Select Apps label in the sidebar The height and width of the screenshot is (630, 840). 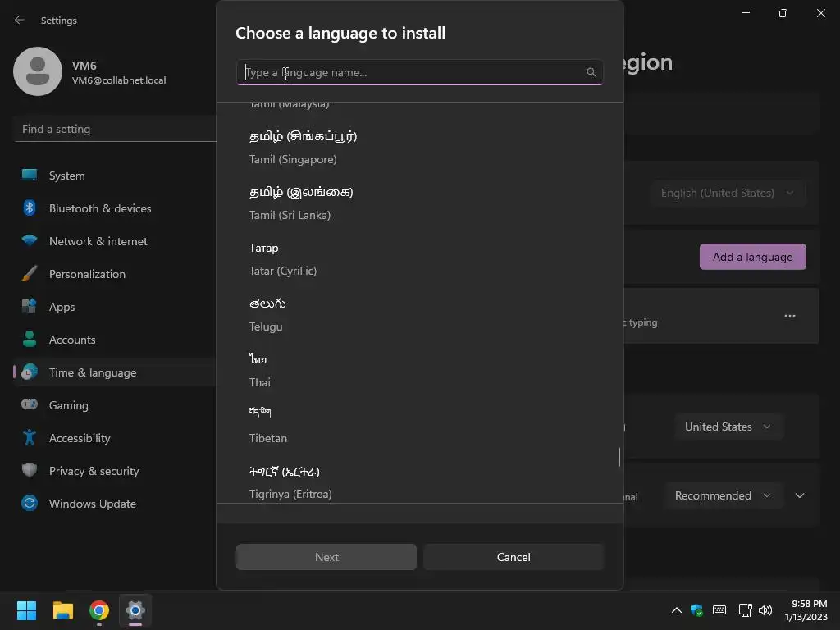click(62, 307)
